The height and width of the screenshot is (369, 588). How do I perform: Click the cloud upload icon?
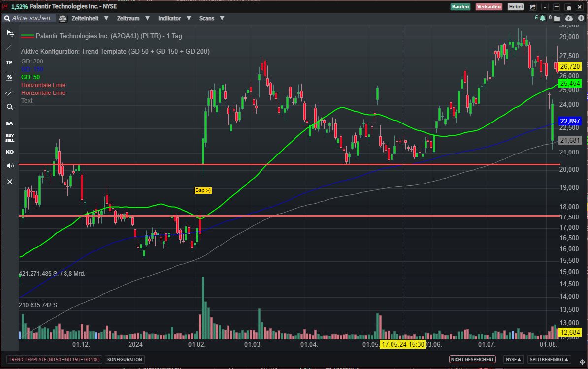tap(569, 18)
